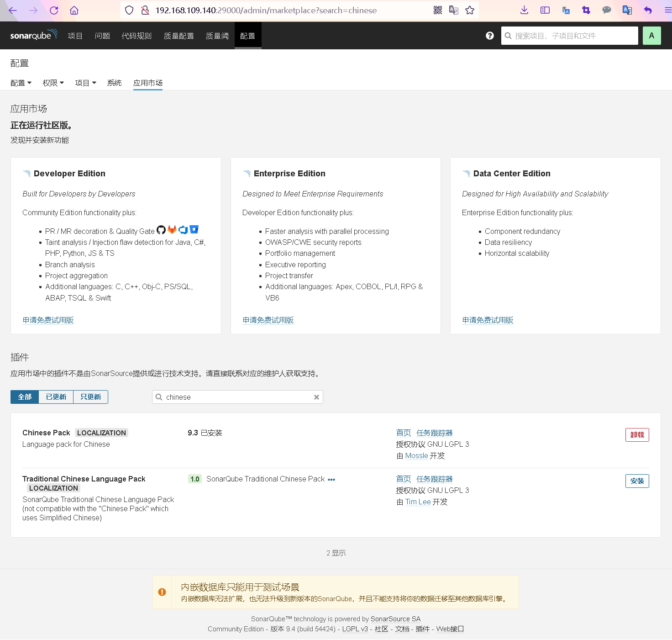Open Traditional Chinese Pack 首页 link
672x640 pixels.
404,479
